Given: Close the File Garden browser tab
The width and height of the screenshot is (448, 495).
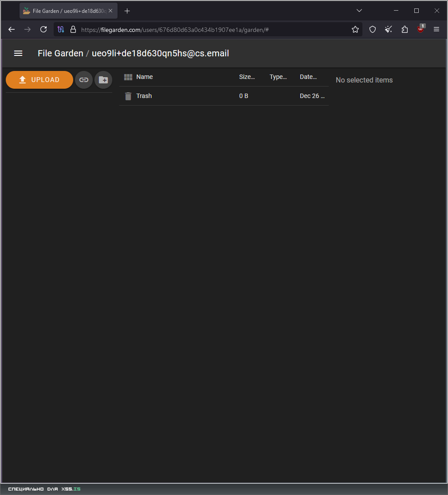Looking at the screenshot, I should pos(111,11).
